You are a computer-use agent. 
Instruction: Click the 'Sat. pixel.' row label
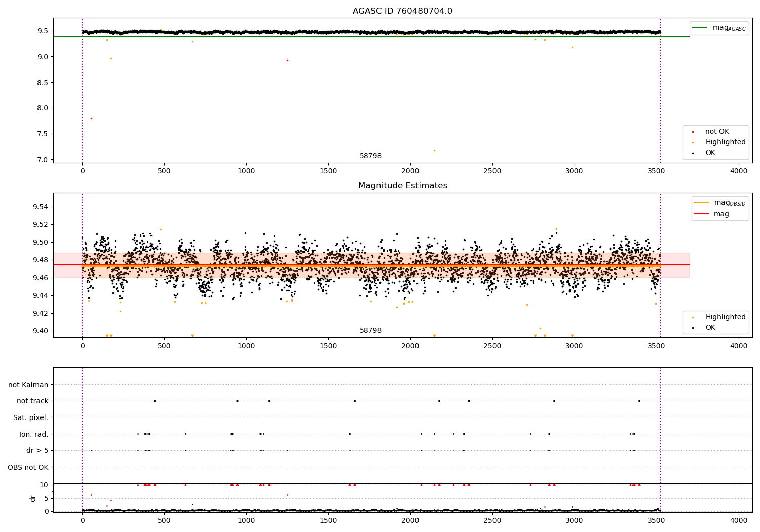pos(31,417)
